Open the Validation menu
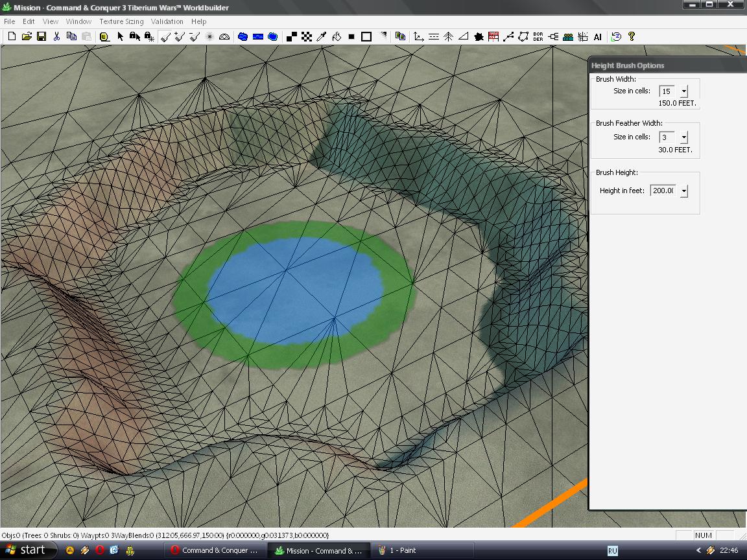The width and height of the screenshot is (747, 560). pos(167,21)
